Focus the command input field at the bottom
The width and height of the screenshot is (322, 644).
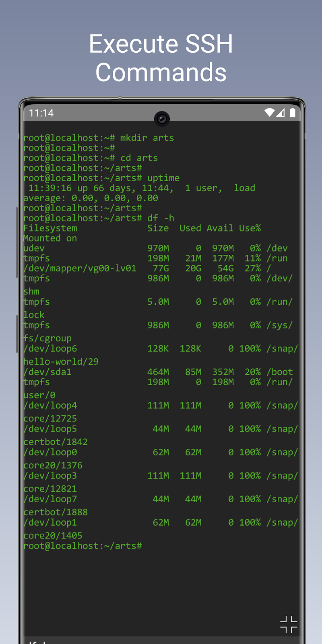[x=161, y=640]
